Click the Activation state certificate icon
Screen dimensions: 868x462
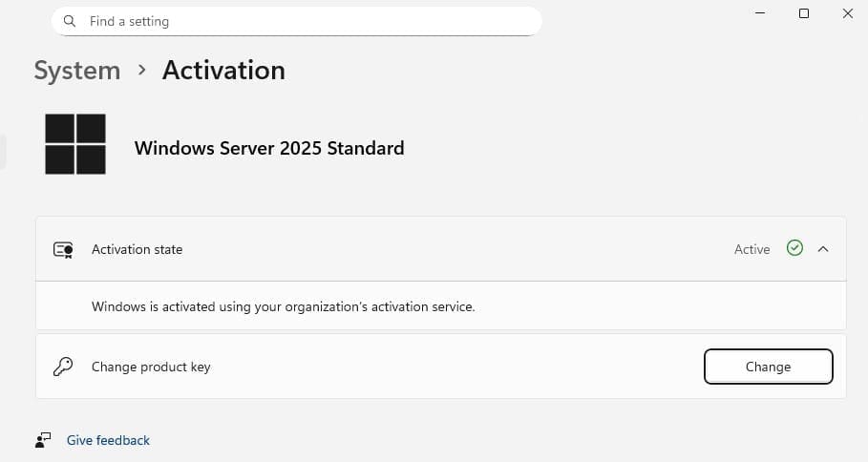tap(63, 249)
